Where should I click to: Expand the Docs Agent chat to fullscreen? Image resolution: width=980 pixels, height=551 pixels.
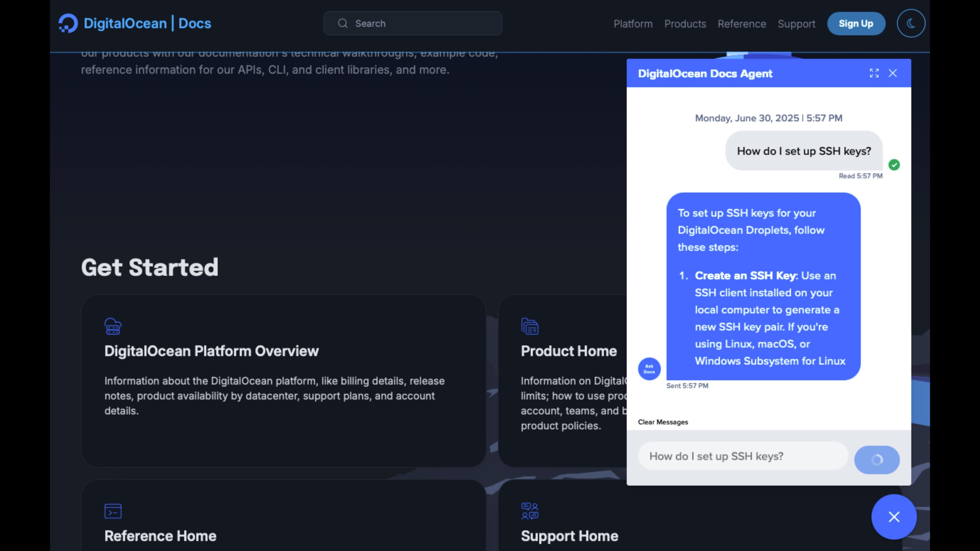(874, 73)
